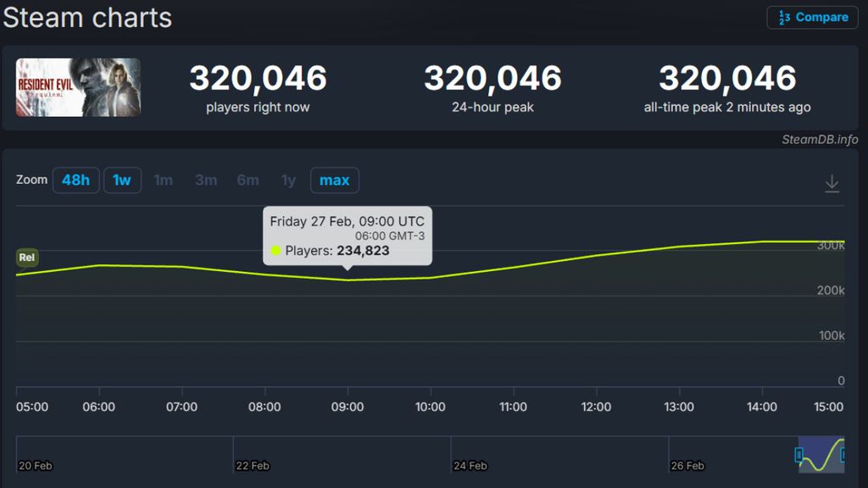
Task: Select the 3m zoom option
Action: coord(205,180)
